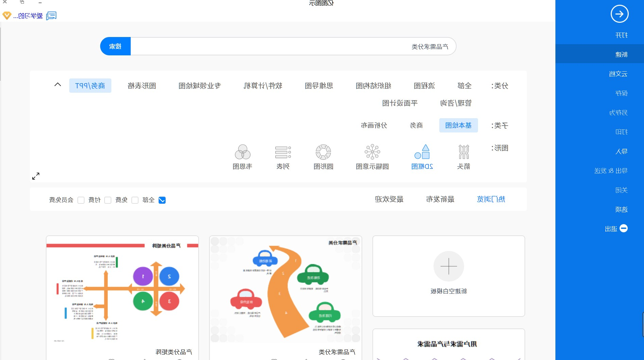
Task: Select the 图形表格 category
Action: point(142,86)
